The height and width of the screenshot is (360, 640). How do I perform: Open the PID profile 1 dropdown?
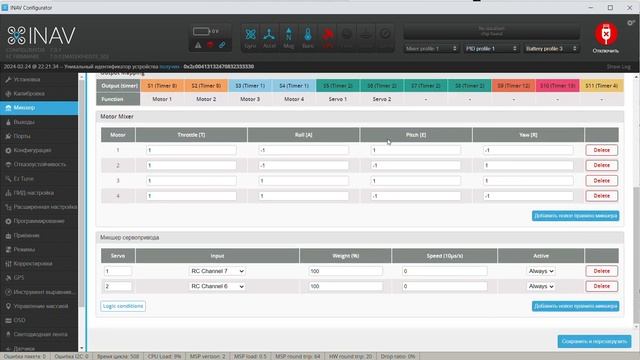coord(491,49)
